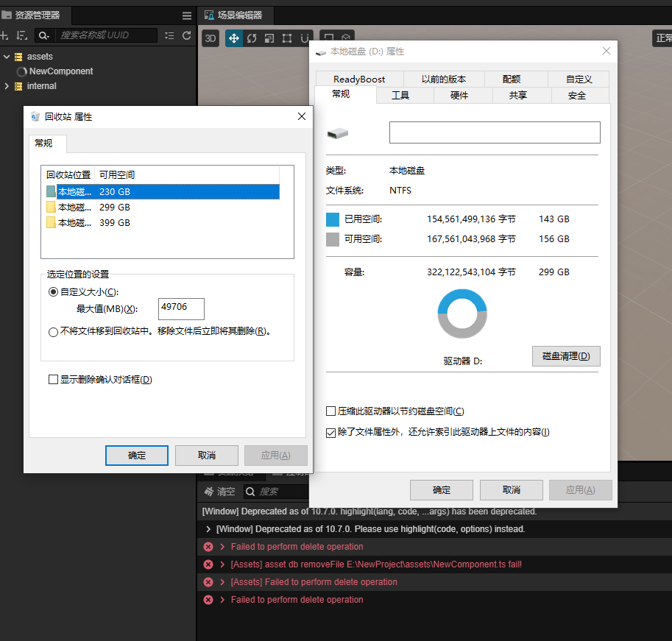Click the 回收站位置 column header
The width and height of the screenshot is (672, 641).
68,175
